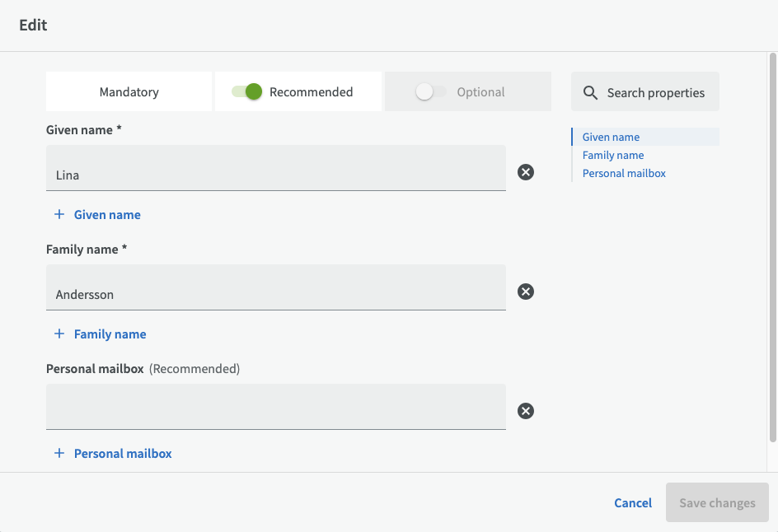Click Save changes button
Image resolution: width=778 pixels, height=532 pixels.
coord(717,503)
